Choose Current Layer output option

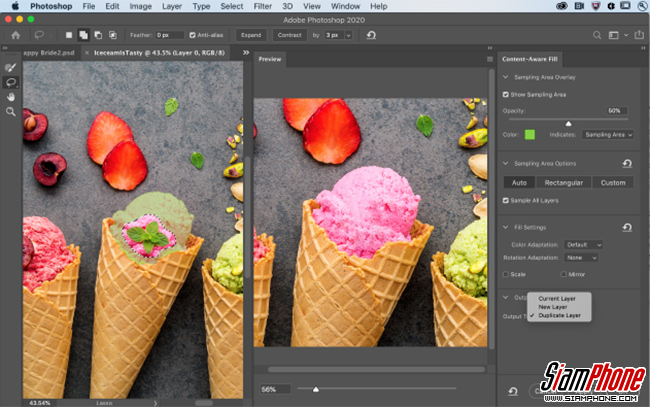pyautogui.click(x=559, y=299)
